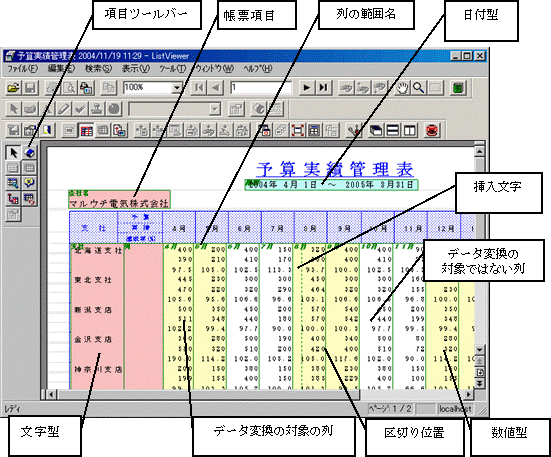Click the 4月 column header
The height and width of the screenshot is (457, 551).
(x=179, y=228)
